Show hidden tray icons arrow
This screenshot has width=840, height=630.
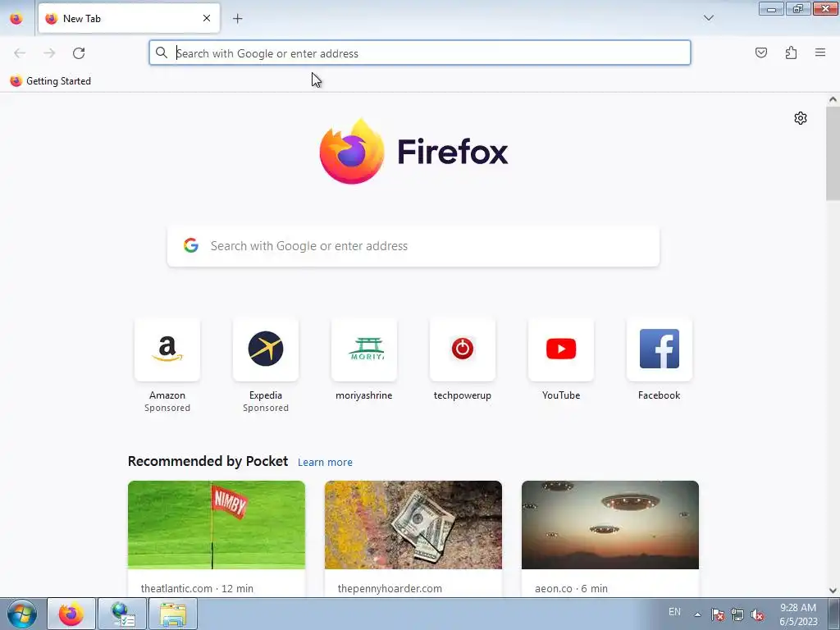(697, 614)
